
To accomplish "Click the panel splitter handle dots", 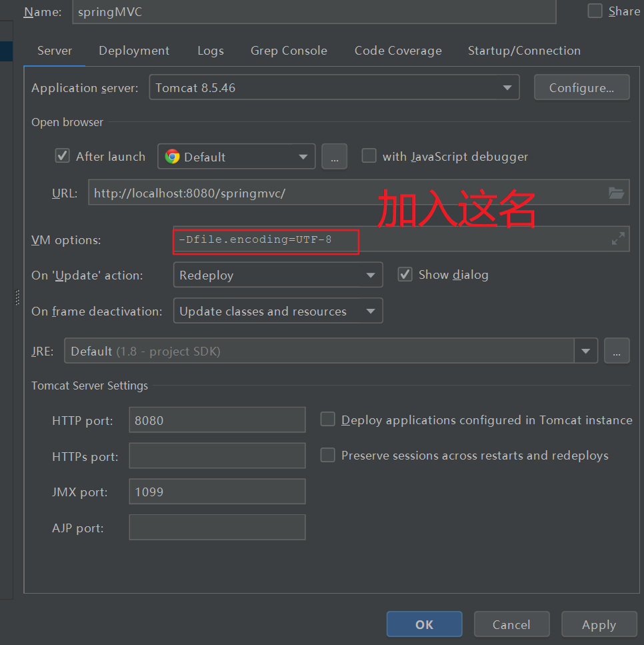I will tap(17, 297).
